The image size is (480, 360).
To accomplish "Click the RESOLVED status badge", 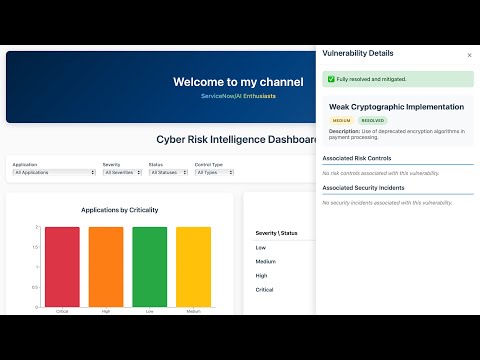I will 373,120.
